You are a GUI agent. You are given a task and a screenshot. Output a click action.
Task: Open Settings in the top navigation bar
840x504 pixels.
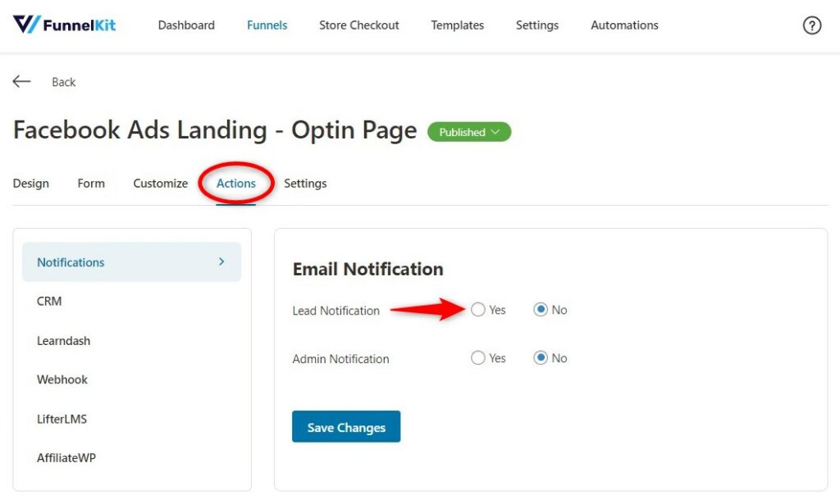[537, 25]
